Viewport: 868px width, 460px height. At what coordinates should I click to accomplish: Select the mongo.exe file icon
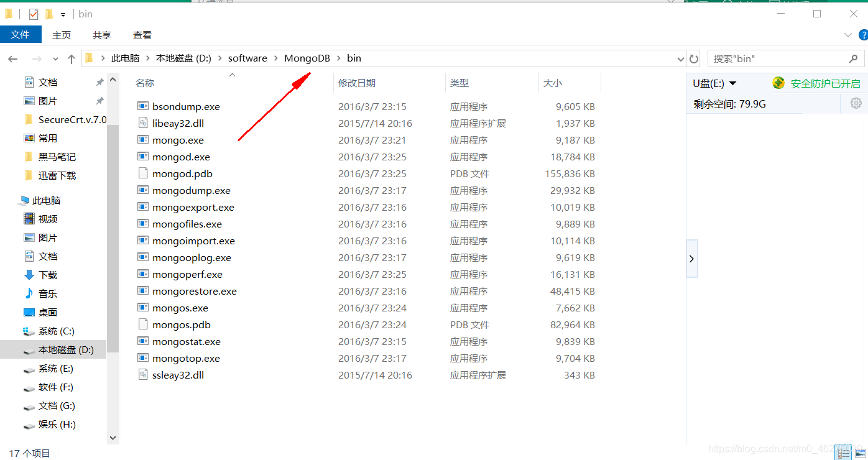tap(143, 140)
